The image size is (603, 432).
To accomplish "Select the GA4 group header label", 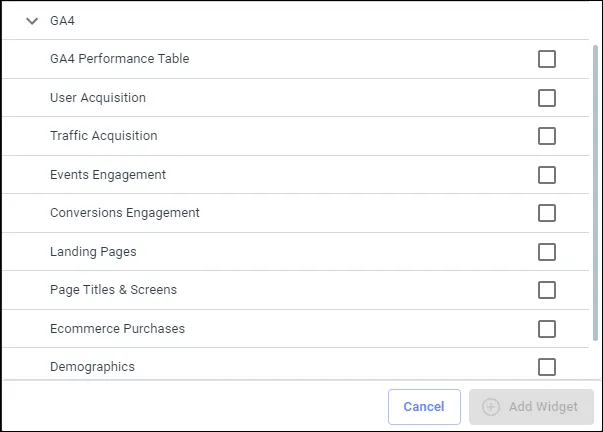I will (62, 21).
